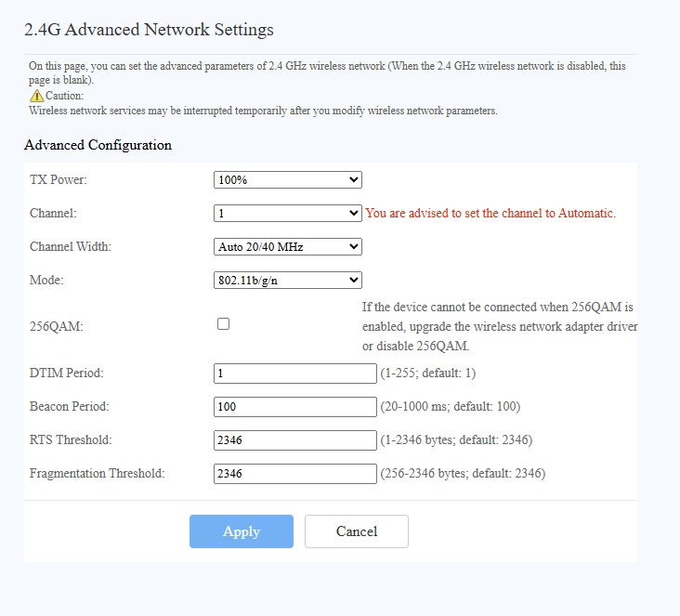
Task: Open the TX Power dropdown
Action: pos(287,180)
